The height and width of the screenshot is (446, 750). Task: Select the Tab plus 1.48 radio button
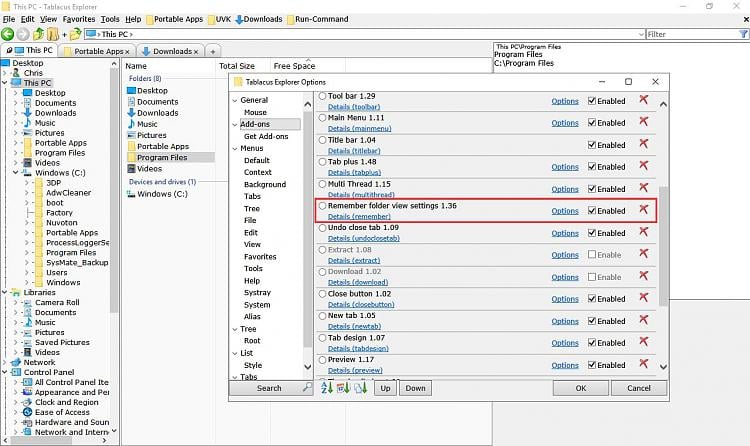[x=322, y=162]
